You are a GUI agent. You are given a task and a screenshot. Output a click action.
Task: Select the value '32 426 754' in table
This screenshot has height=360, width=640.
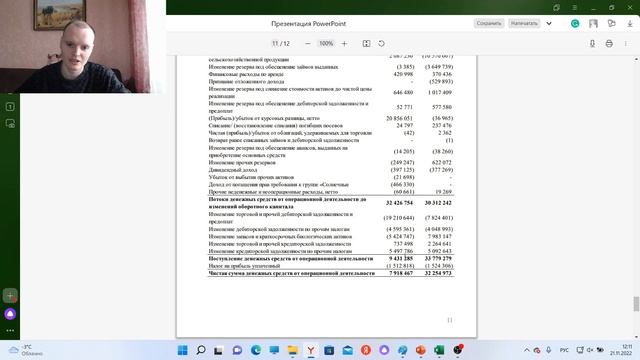pos(399,203)
